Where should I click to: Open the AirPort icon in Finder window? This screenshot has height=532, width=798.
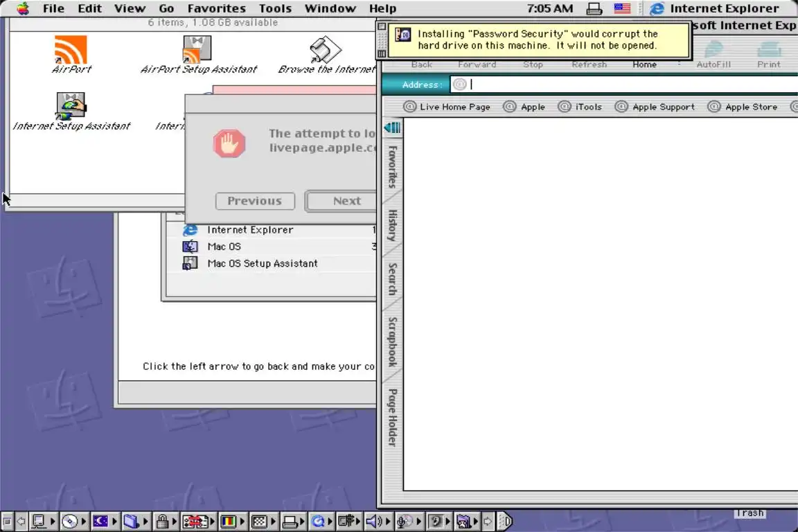[71, 49]
